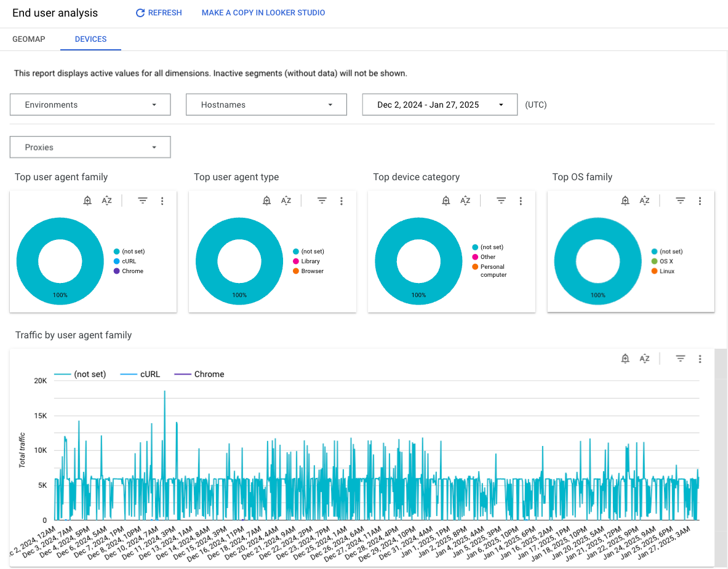The height and width of the screenshot is (569, 728).
Task: Open the Hostnames dropdown
Action: click(266, 105)
